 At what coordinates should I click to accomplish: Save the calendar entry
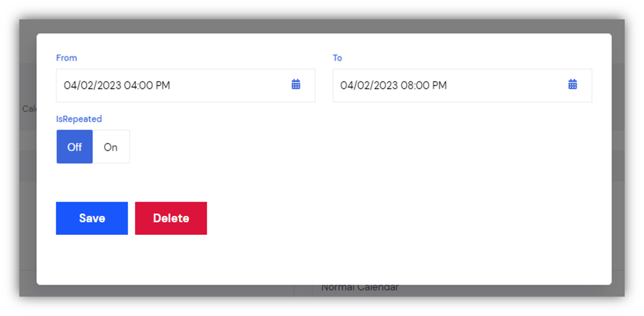(92, 218)
